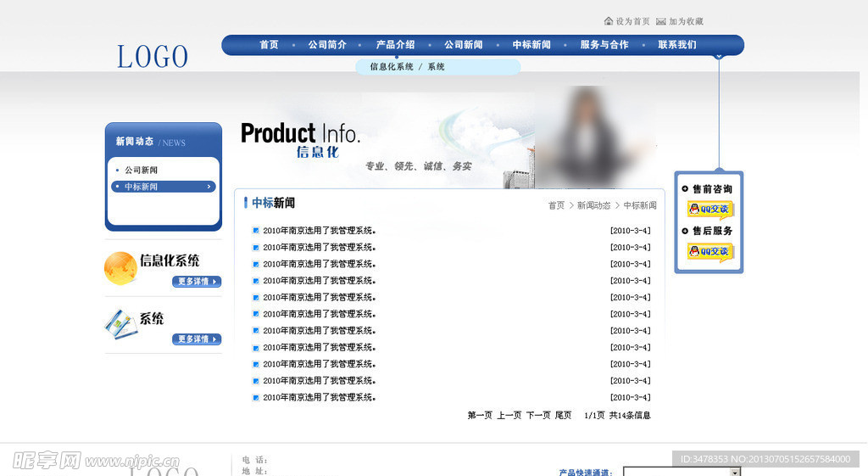Click the orange globe icon for 信息化系统

pos(120,268)
